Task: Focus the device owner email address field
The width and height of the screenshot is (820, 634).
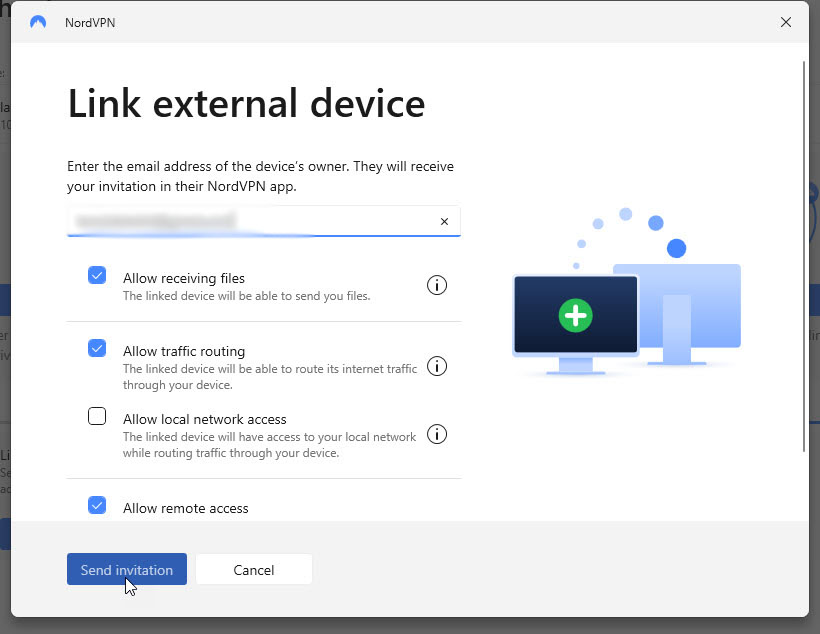Action: point(250,221)
